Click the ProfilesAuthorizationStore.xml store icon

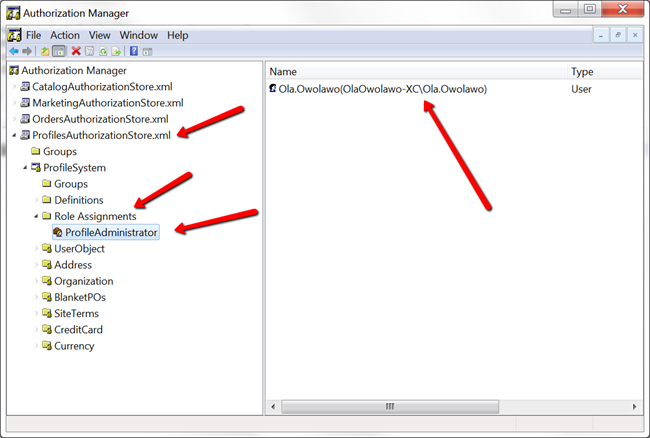tap(25, 135)
